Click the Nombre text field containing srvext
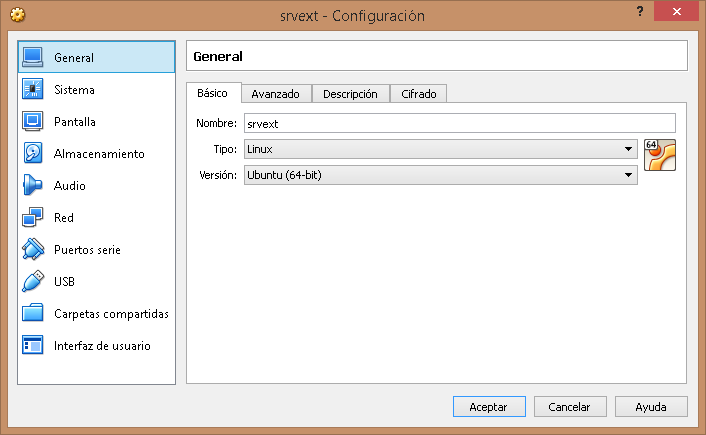This screenshot has width=706, height=435. tap(459, 124)
